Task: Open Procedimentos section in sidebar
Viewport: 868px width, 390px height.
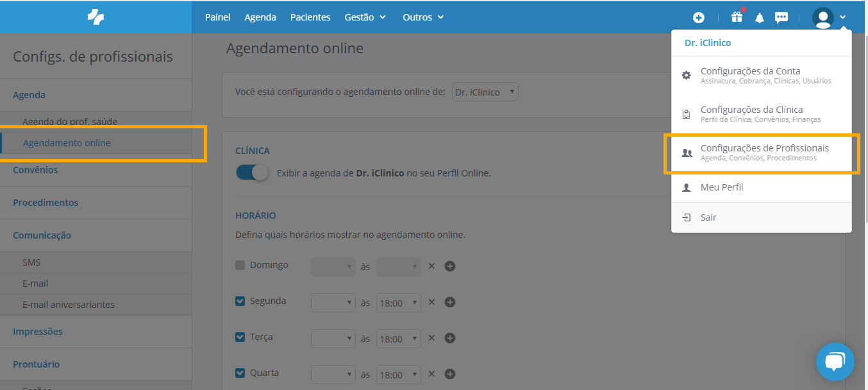Action: [x=96, y=203]
